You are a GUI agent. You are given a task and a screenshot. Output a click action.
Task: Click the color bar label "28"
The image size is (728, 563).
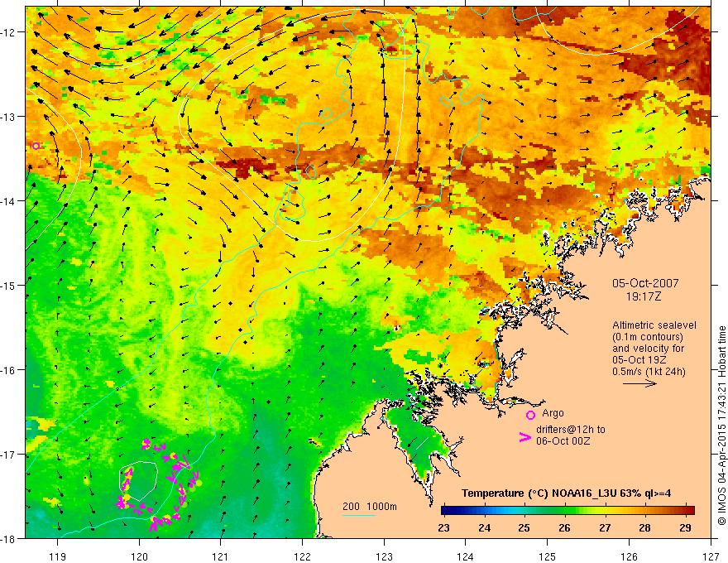[644, 527]
